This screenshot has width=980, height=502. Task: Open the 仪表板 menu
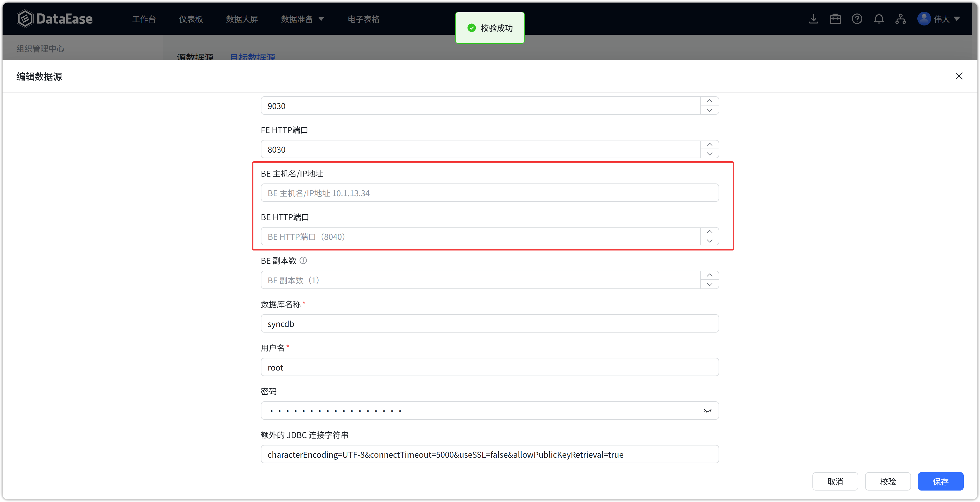click(x=190, y=19)
